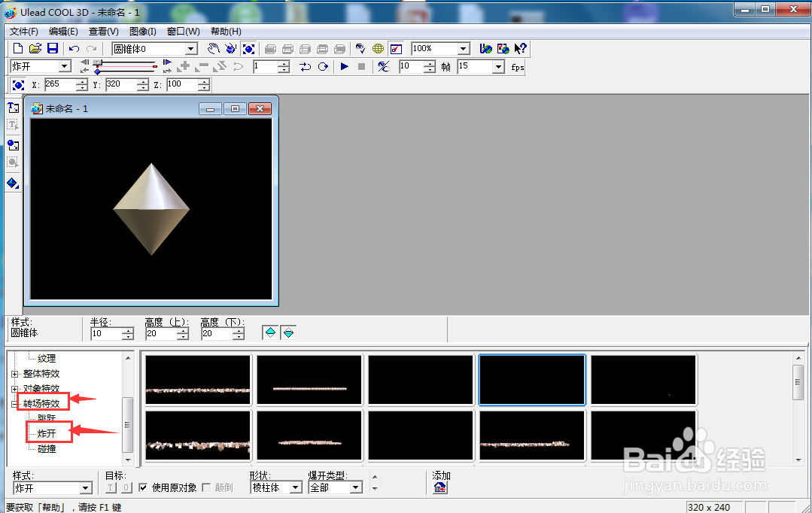The image size is (812, 513).
Task: Open the 形状 棱柱体 dropdown
Action: (295, 487)
